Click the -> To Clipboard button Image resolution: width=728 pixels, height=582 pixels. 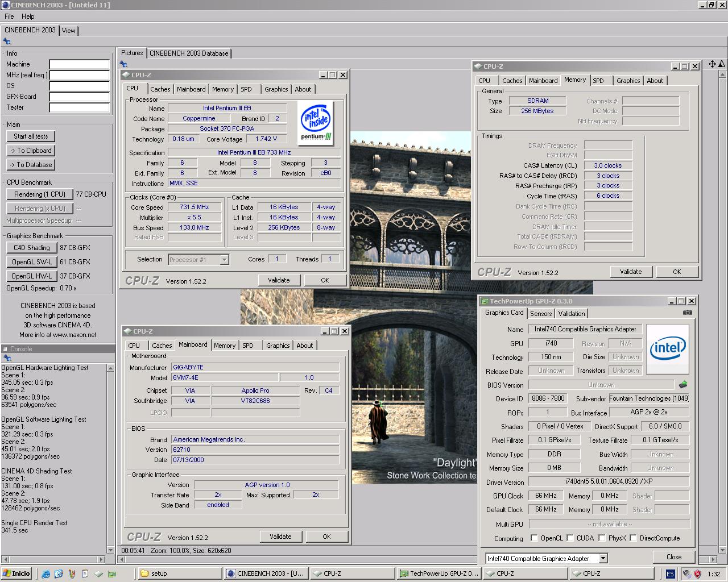31,151
